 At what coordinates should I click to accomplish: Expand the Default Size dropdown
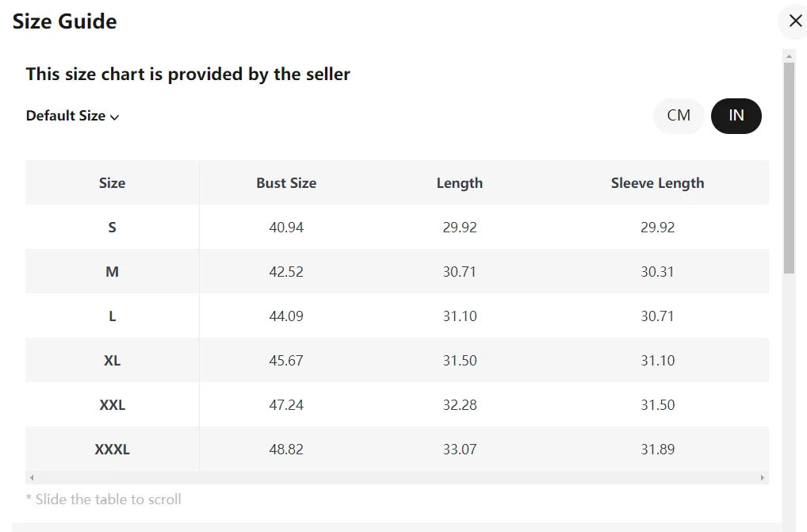click(72, 116)
